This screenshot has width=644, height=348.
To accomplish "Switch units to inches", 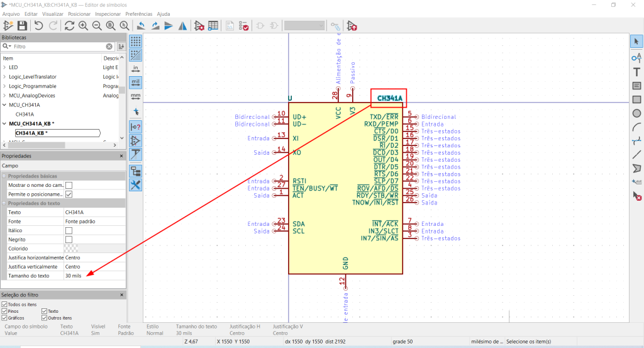I will [136, 69].
